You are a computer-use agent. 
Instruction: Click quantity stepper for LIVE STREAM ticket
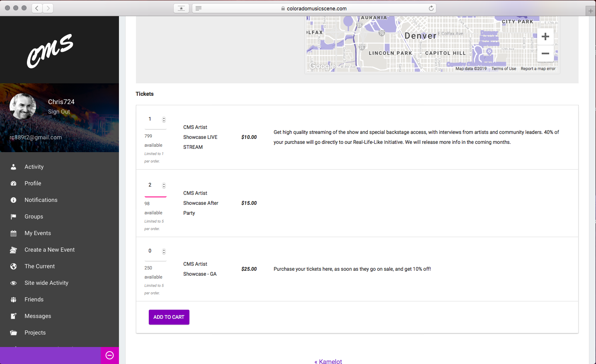164,120
